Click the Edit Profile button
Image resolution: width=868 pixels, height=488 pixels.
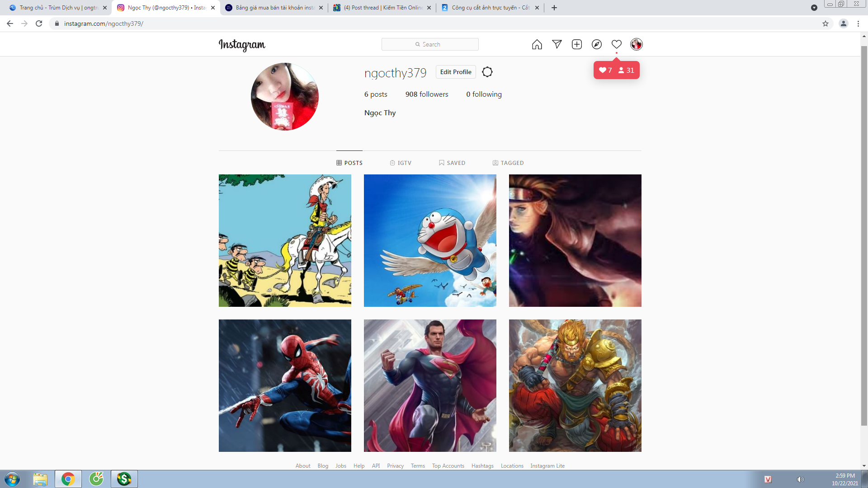pyautogui.click(x=455, y=72)
